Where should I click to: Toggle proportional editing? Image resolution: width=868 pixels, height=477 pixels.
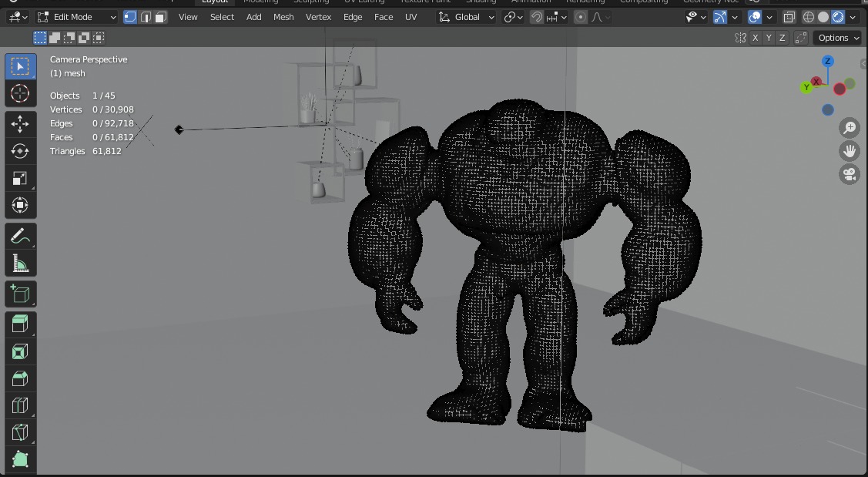580,17
